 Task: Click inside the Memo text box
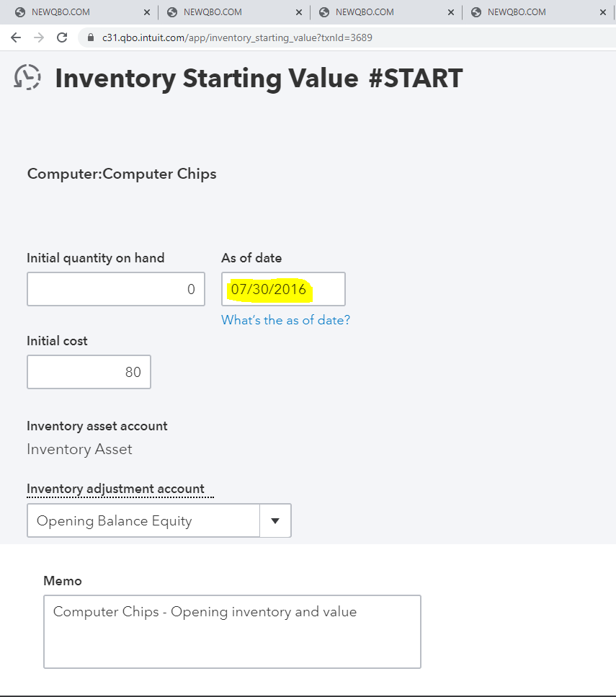232,631
